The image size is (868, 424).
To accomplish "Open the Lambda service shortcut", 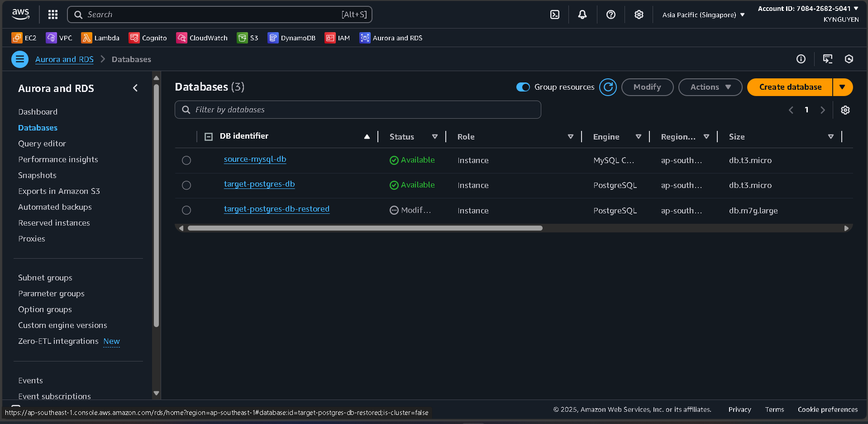I will tap(100, 38).
